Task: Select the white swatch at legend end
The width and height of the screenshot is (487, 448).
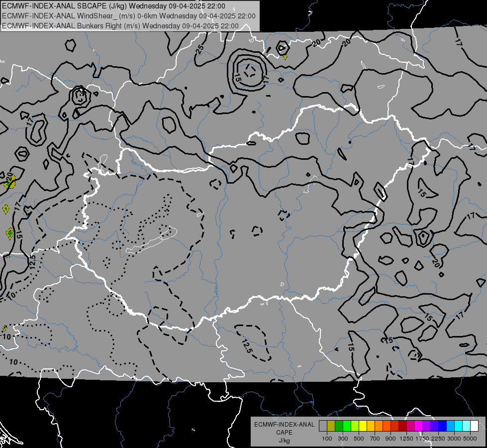Action: tap(475, 426)
